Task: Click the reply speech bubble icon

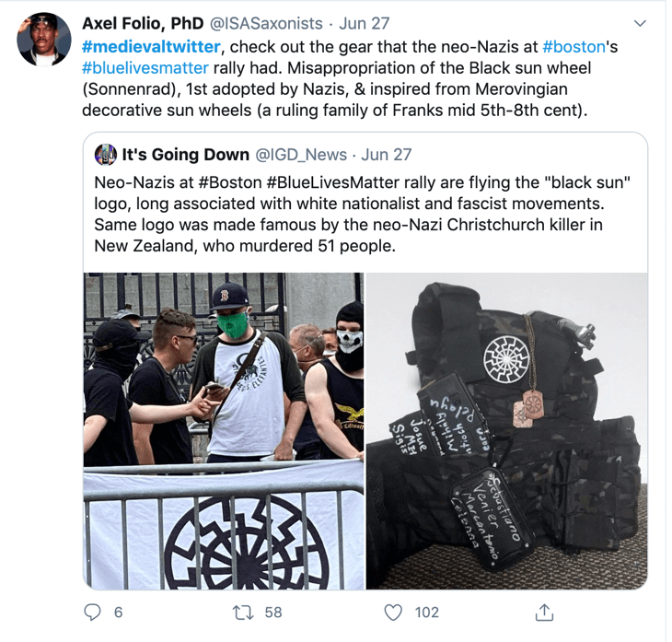Action: tap(92, 612)
